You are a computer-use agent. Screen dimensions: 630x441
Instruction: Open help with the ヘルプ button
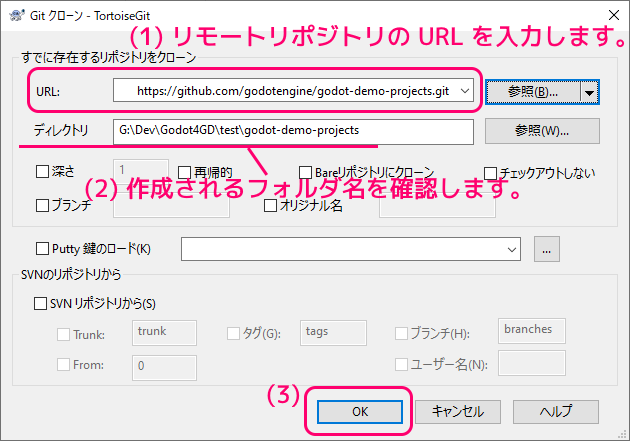pyautogui.click(x=556, y=412)
